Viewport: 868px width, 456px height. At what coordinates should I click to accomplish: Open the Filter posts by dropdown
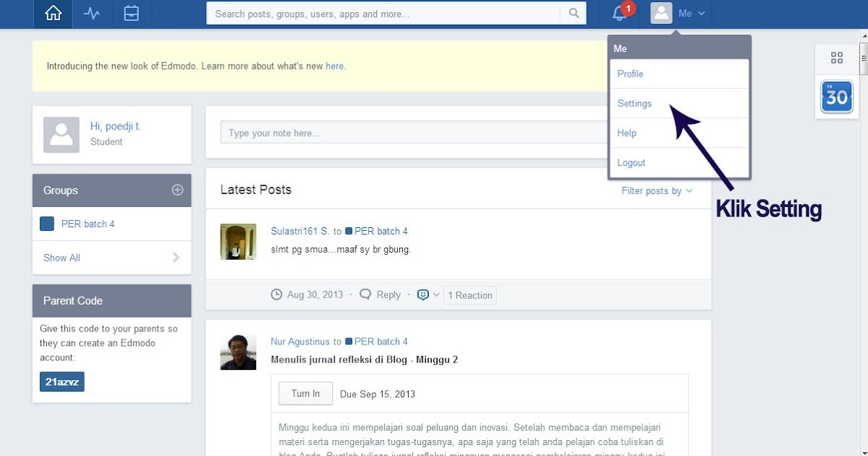(657, 191)
